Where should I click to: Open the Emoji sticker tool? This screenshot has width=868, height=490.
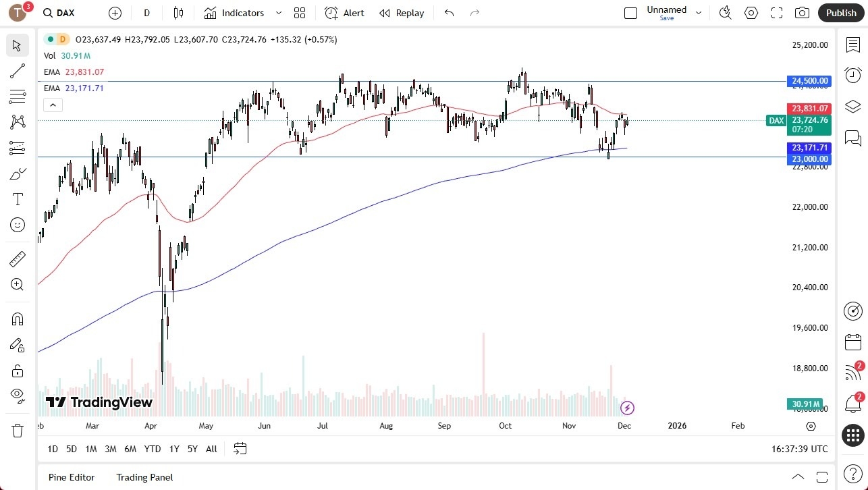[x=18, y=224]
